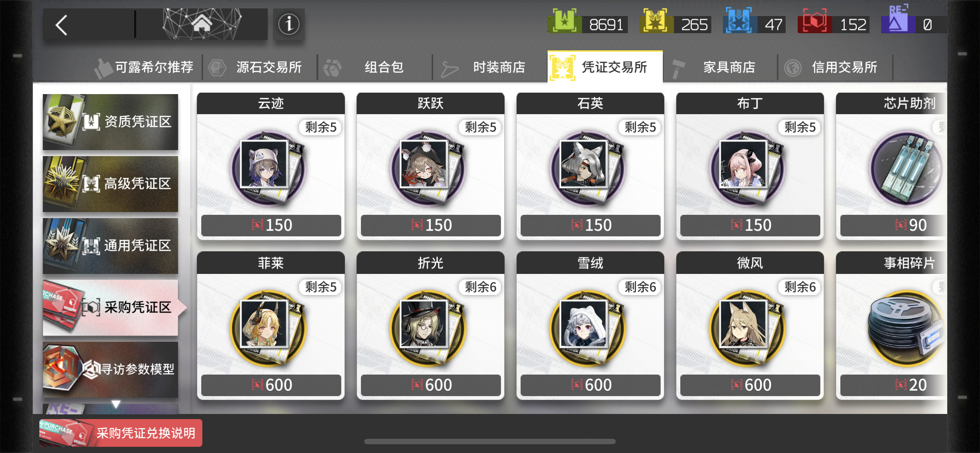Click the horizontal scroll bar at the bottom
This screenshot has height=453, width=980.
[490, 442]
